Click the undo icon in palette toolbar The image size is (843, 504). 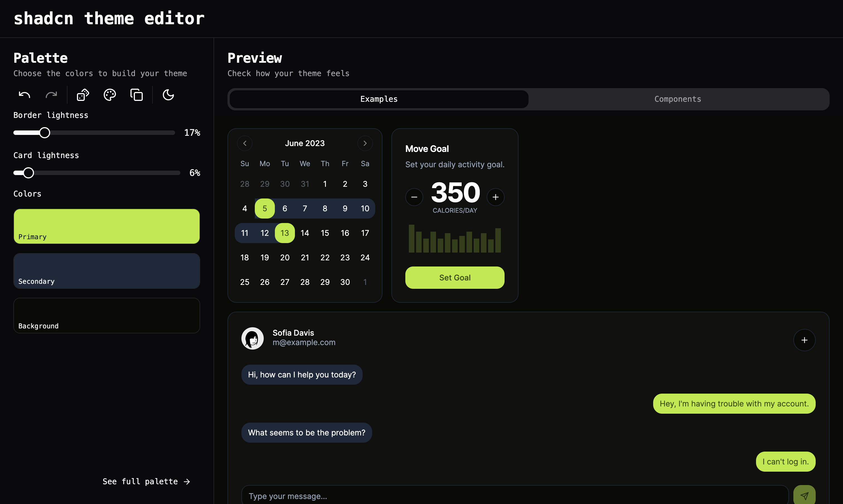coord(24,95)
